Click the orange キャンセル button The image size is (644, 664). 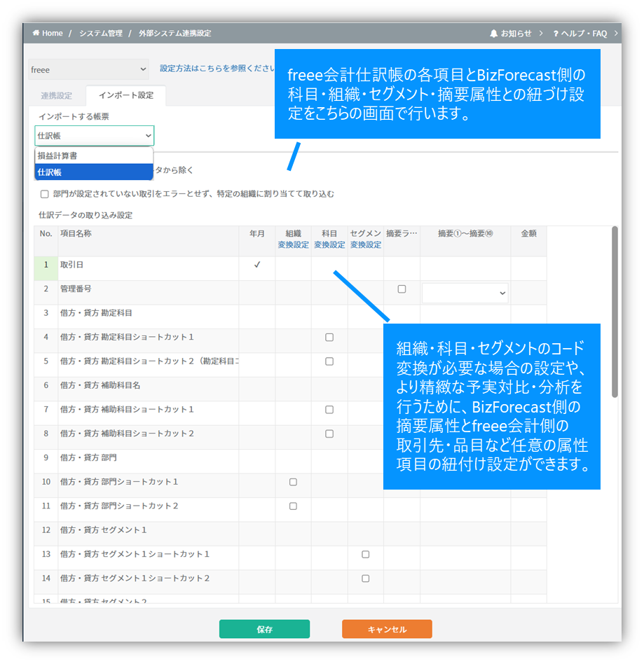(x=387, y=629)
